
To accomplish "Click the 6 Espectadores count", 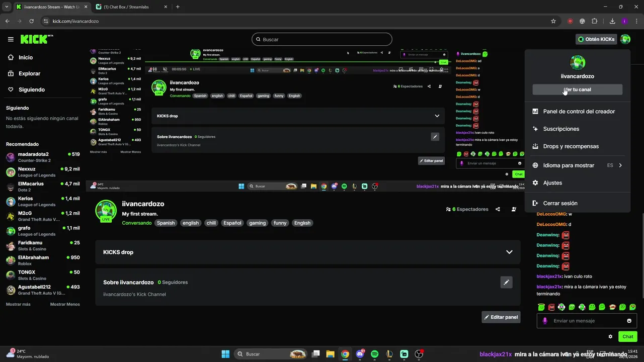I will (467, 209).
